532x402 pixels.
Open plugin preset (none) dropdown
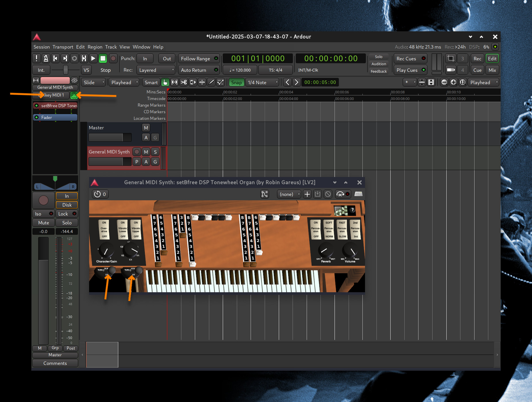pyautogui.click(x=289, y=194)
